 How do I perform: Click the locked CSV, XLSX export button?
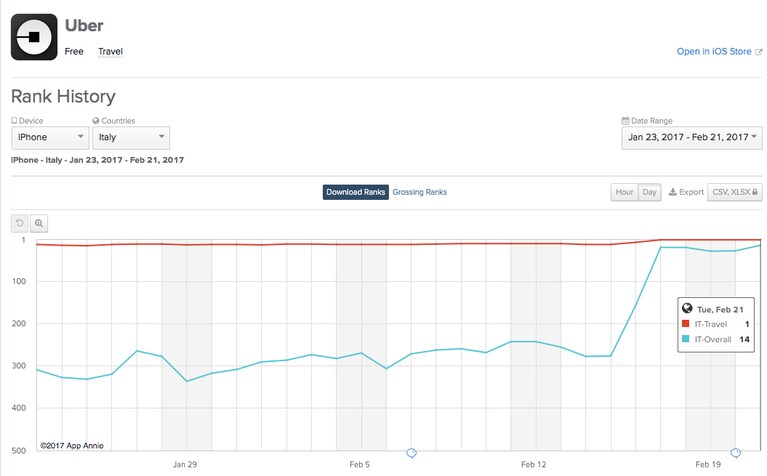[735, 192]
